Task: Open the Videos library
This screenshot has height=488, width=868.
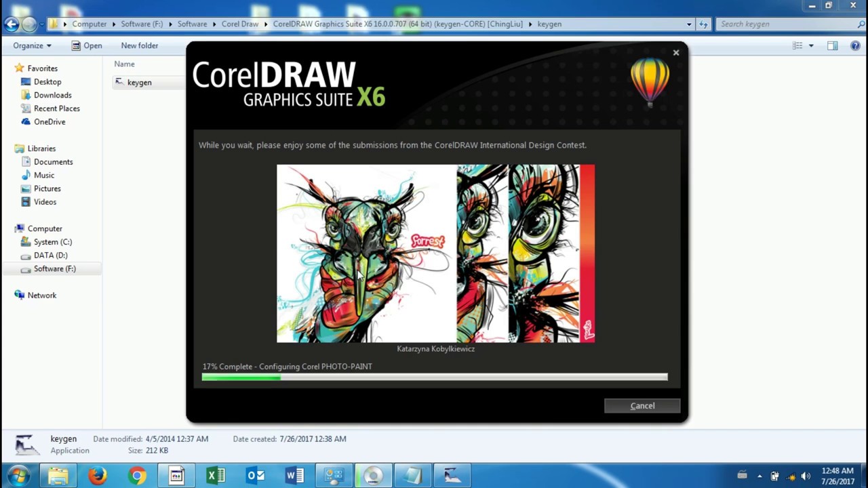Action: [45, 202]
